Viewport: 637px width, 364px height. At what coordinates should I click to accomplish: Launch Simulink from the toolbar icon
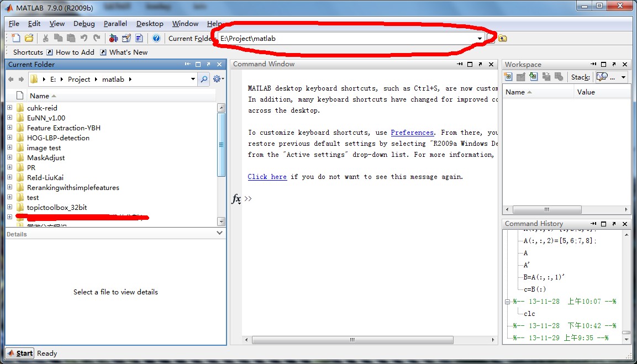pyautogui.click(x=113, y=38)
